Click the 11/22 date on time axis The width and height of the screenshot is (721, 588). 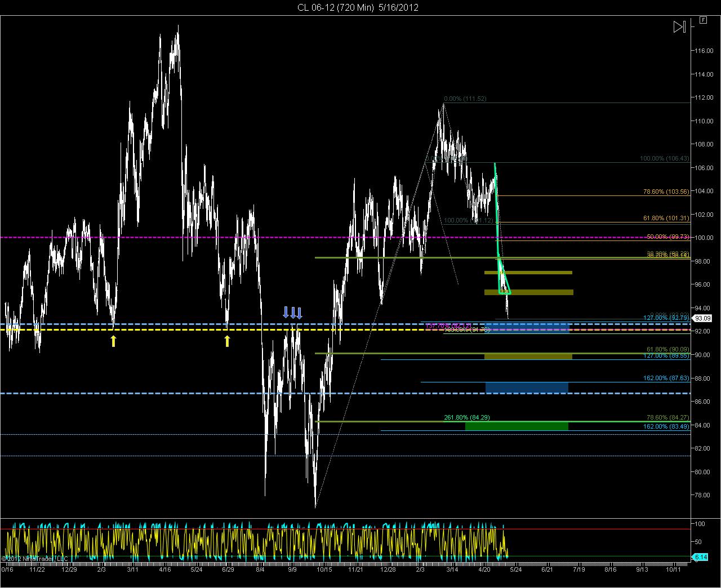(37, 569)
